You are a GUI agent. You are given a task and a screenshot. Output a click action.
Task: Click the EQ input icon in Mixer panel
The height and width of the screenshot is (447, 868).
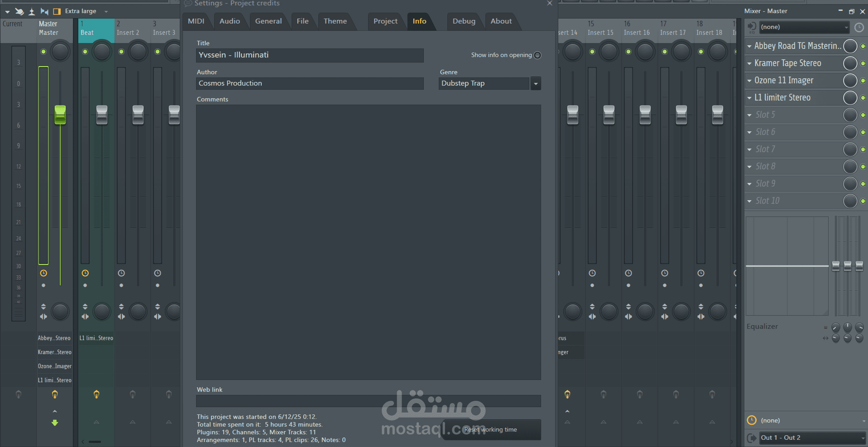[x=752, y=27]
